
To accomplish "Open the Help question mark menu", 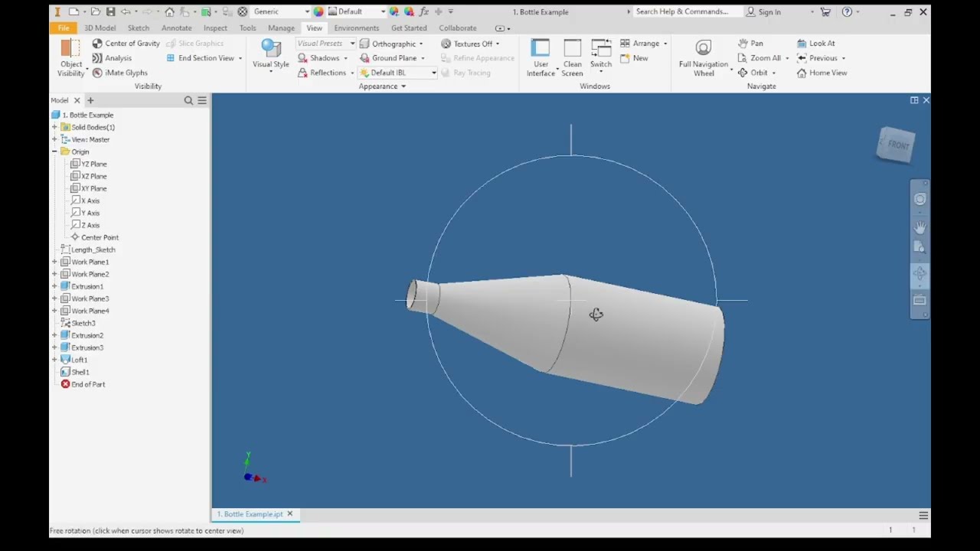I will coord(847,11).
